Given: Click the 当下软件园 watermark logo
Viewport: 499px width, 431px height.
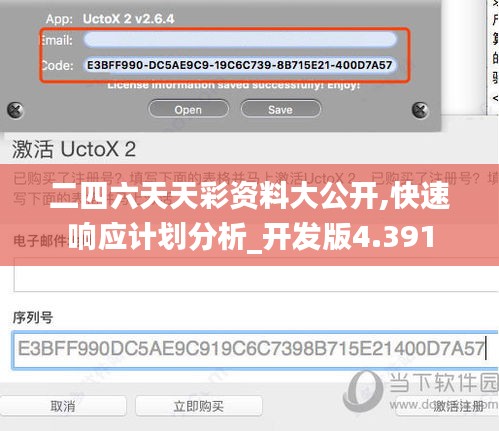Looking at the screenshot, I should [363, 391].
